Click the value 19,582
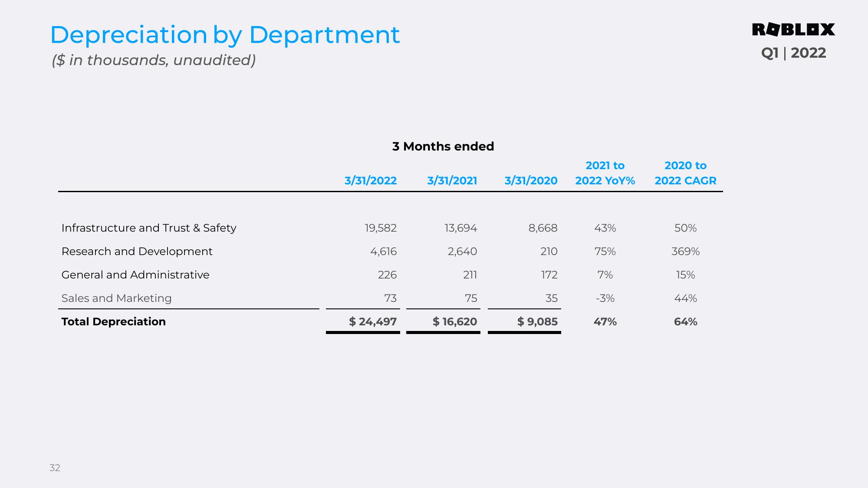Viewport: 868px width, 488px height. pyautogui.click(x=381, y=228)
